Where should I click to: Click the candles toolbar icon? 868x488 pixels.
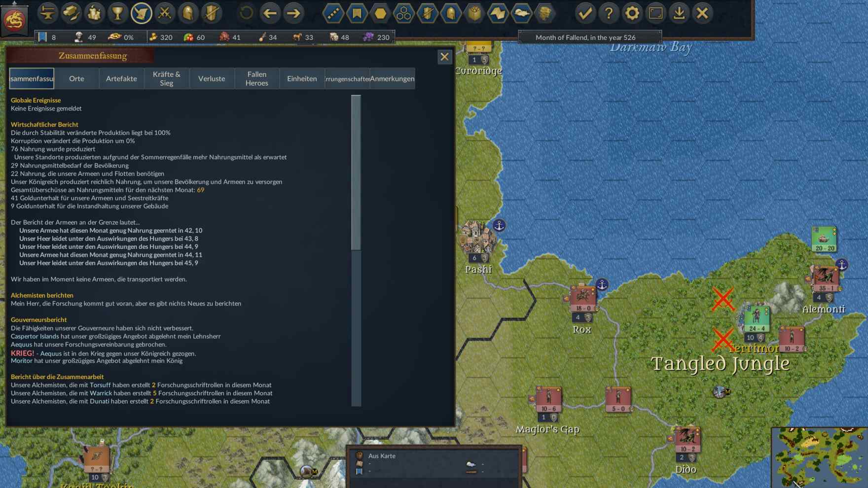click(x=94, y=13)
